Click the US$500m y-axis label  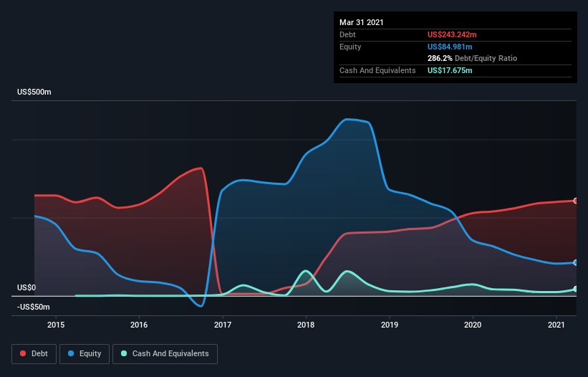(34, 92)
